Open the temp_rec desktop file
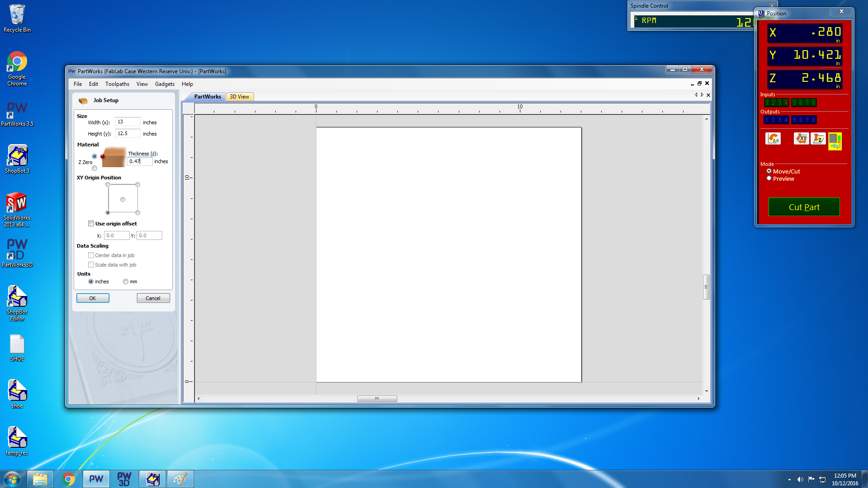 point(17,441)
